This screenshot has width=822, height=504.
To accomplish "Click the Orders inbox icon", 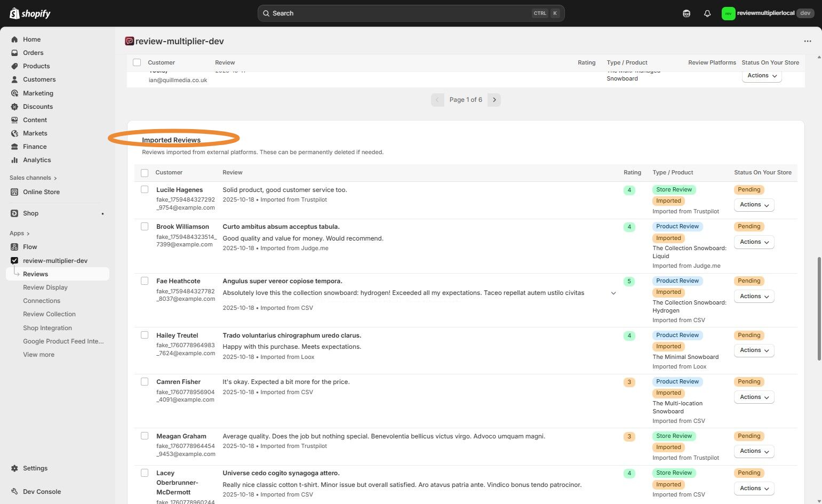I will pyautogui.click(x=14, y=53).
